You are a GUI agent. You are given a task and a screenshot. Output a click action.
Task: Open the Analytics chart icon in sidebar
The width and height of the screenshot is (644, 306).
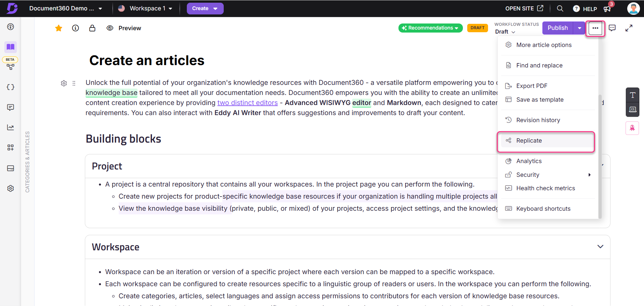(x=10, y=127)
